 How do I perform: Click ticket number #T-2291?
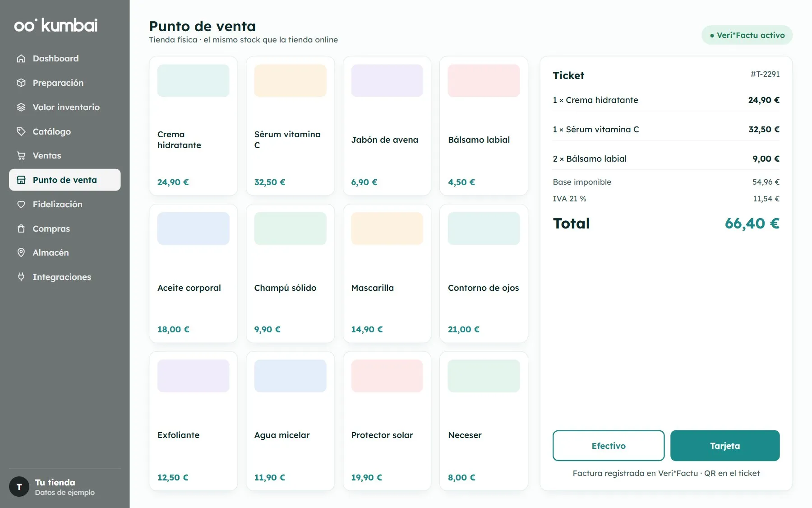tap(765, 74)
